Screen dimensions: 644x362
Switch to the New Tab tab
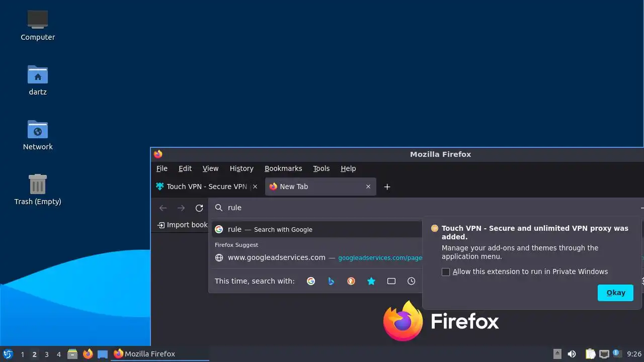(x=320, y=187)
